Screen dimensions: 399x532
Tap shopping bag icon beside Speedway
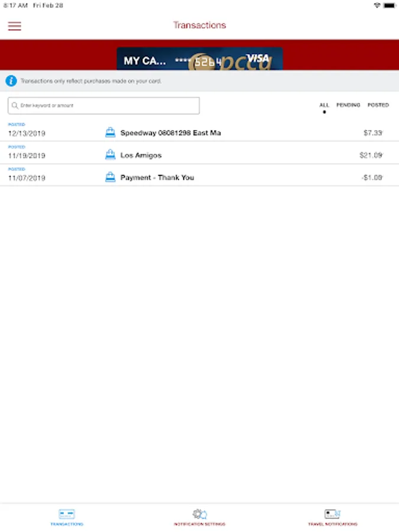tap(111, 132)
